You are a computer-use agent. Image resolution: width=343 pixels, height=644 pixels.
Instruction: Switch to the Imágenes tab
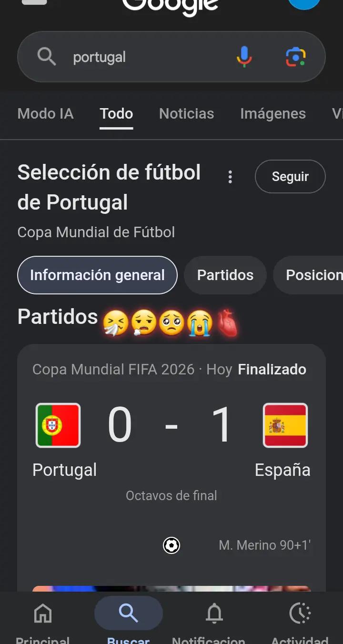coord(273,114)
